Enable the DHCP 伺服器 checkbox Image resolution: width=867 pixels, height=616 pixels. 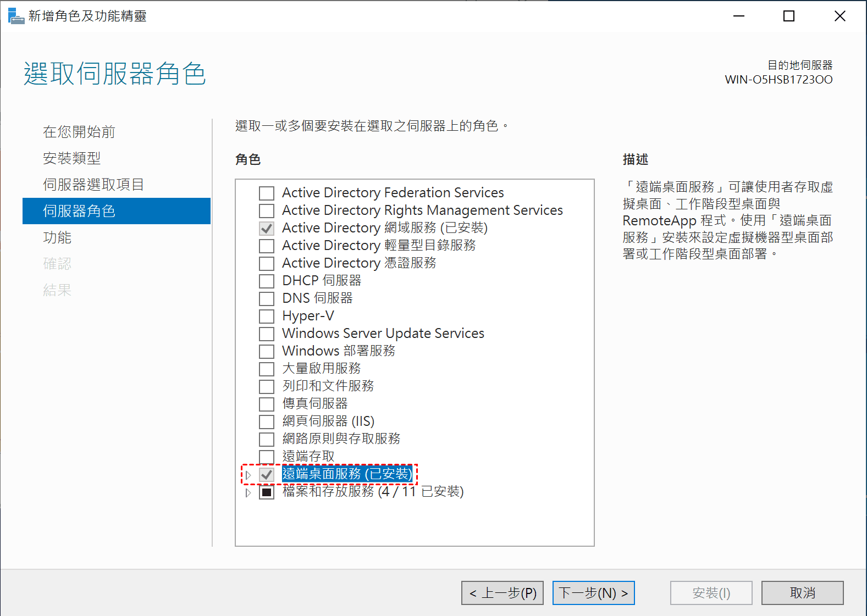pos(267,281)
